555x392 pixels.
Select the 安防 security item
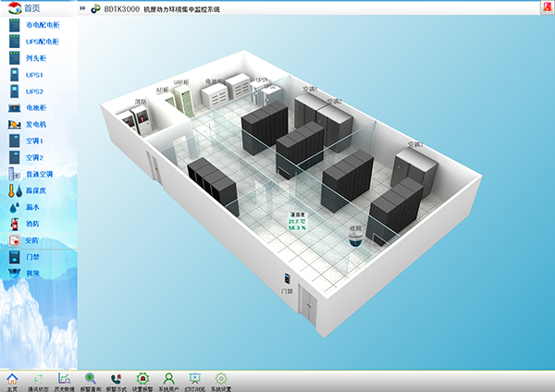(30, 240)
